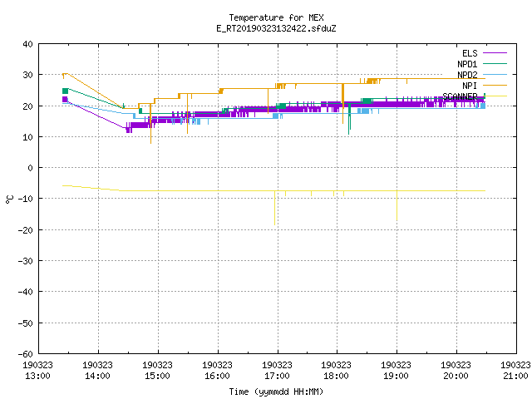Click the yellow SCANNER legend line sample
The width and height of the screenshot is (532, 399).
495,96
